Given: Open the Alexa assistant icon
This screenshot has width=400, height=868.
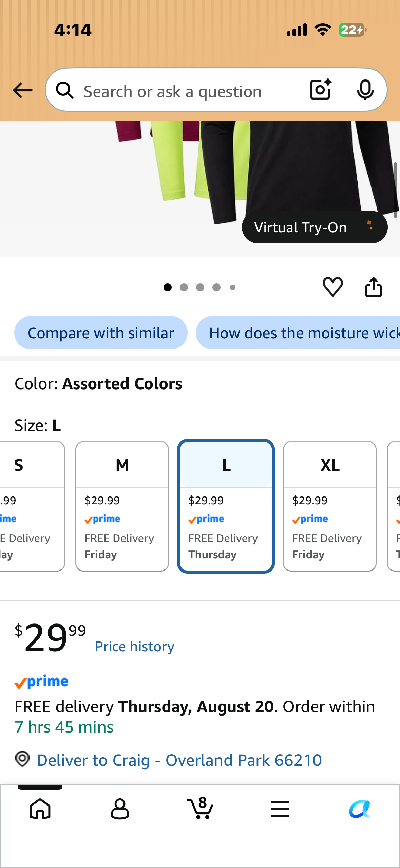Looking at the screenshot, I should 360,809.
